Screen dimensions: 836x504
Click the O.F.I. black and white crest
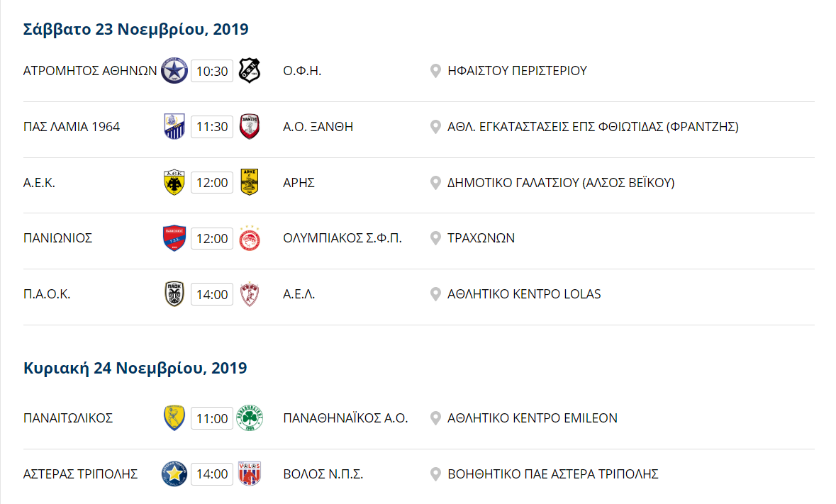click(x=249, y=70)
